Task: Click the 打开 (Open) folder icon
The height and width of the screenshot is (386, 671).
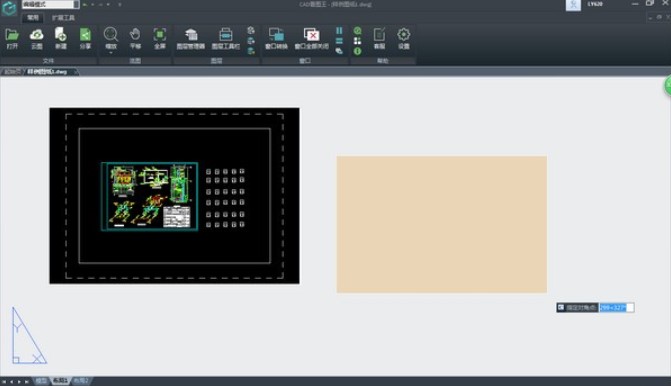Action: pos(12,39)
